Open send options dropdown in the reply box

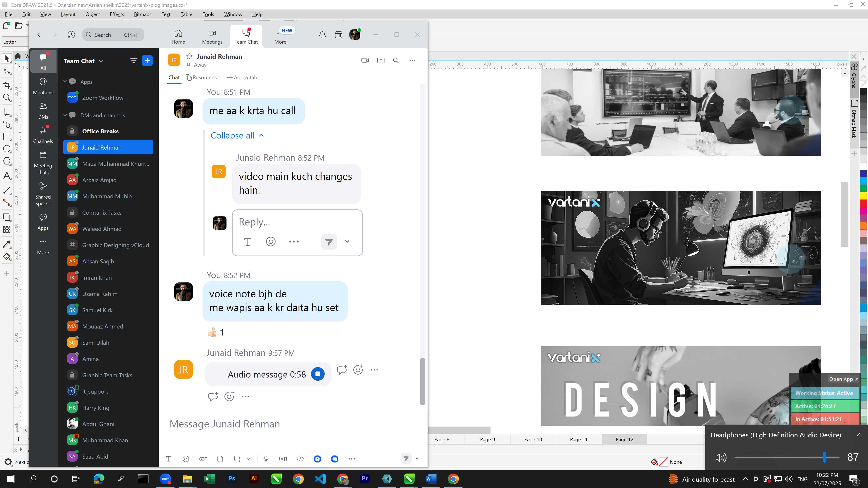pyautogui.click(x=347, y=242)
